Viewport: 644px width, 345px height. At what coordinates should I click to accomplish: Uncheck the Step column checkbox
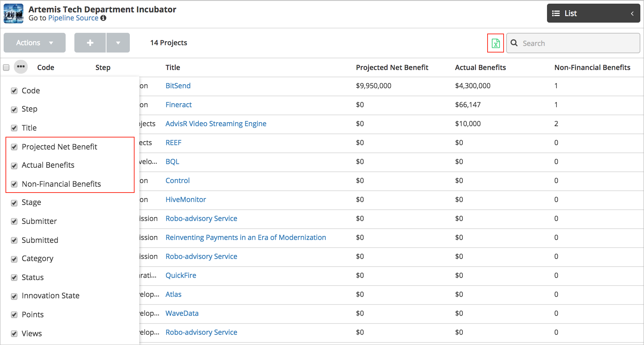(x=14, y=109)
